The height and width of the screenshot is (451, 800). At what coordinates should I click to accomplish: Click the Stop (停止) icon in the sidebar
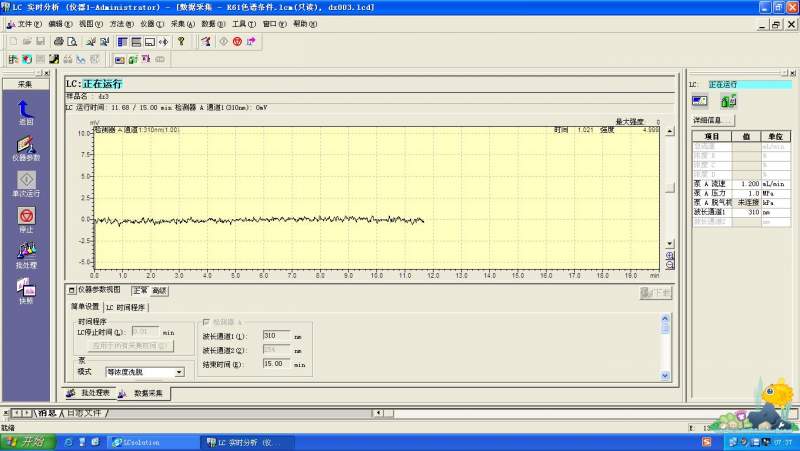pos(26,215)
